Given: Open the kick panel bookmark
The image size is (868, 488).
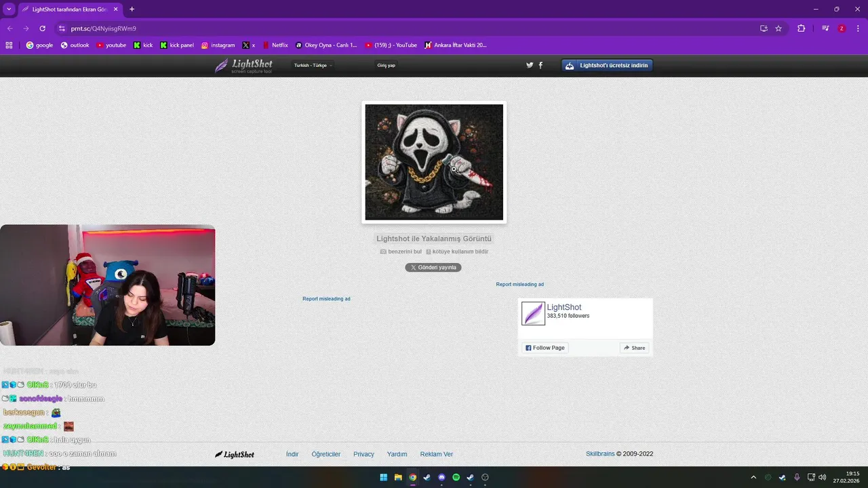Looking at the screenshot, I should pos(177,45).
